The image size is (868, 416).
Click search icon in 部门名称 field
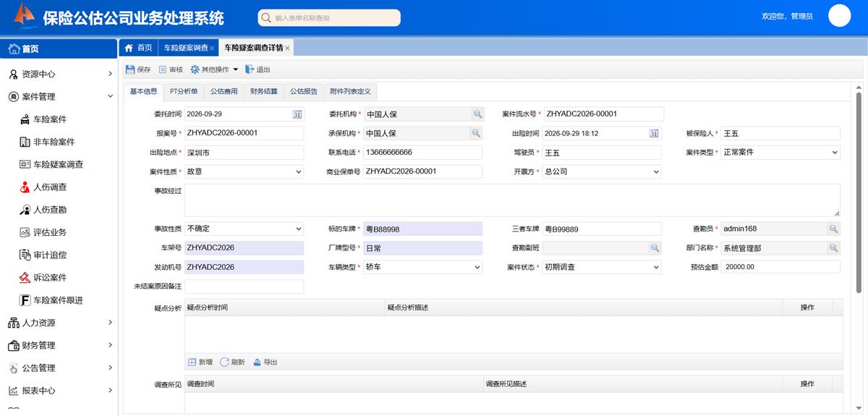click(834, 248)
